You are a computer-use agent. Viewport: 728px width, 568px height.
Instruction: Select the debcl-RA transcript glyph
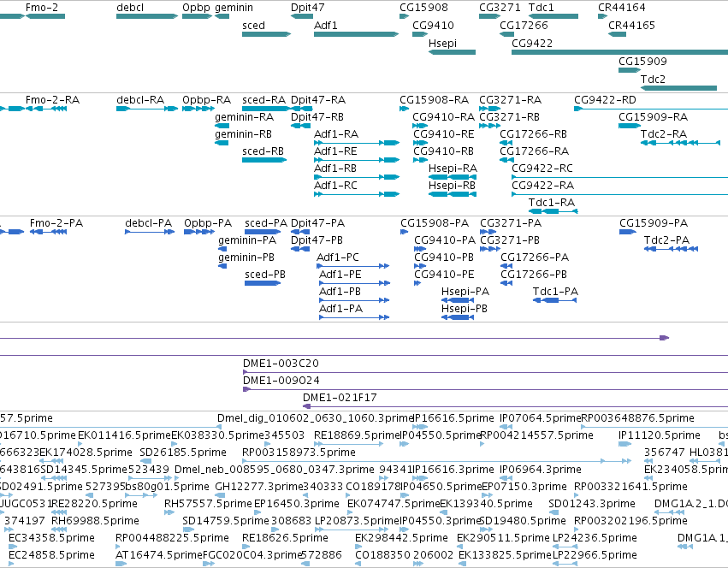pos(147,109)
